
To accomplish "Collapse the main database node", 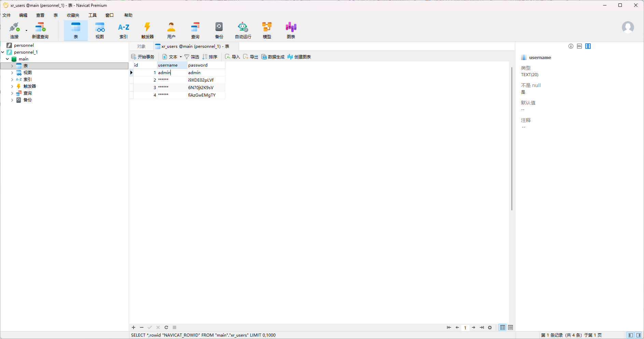I will (x=7, y=59).
